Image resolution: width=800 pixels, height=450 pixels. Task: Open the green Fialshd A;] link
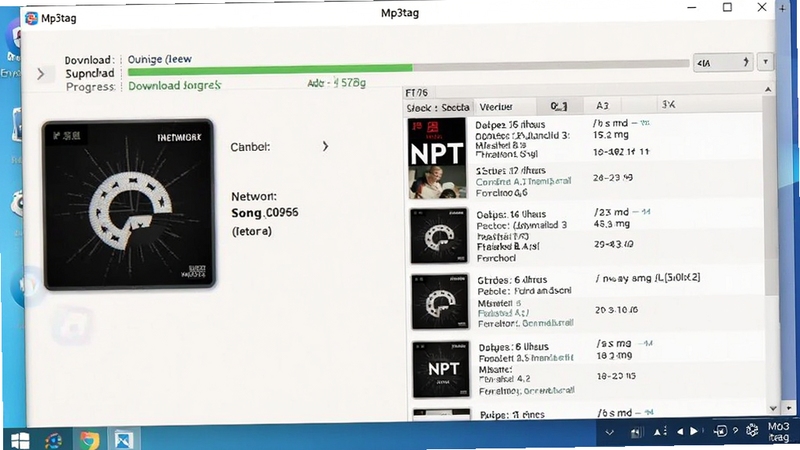point(503,313)
